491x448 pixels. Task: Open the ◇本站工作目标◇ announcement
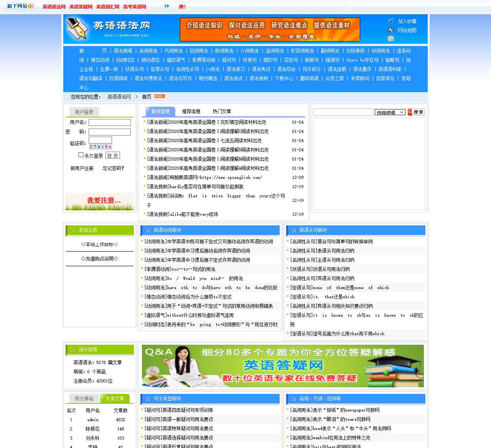click(100, 244)
